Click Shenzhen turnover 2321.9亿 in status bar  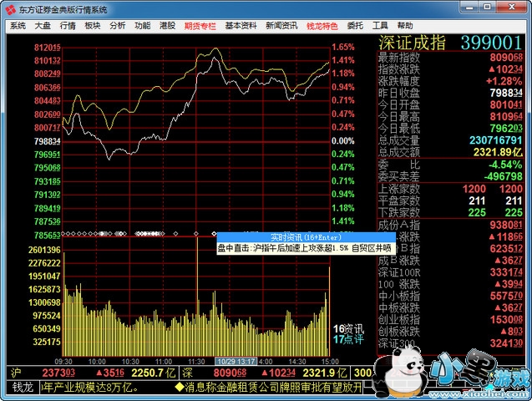(325, 373)
